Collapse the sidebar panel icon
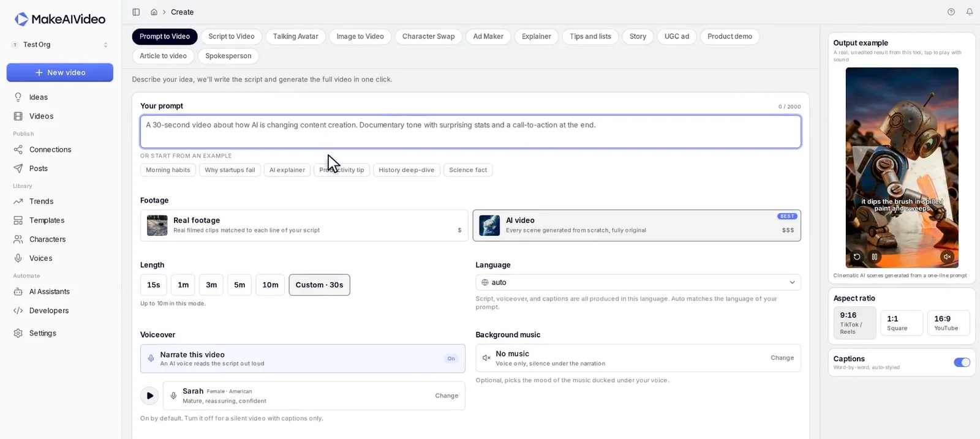This screenshot has height=439, width=980. [136, 12]
